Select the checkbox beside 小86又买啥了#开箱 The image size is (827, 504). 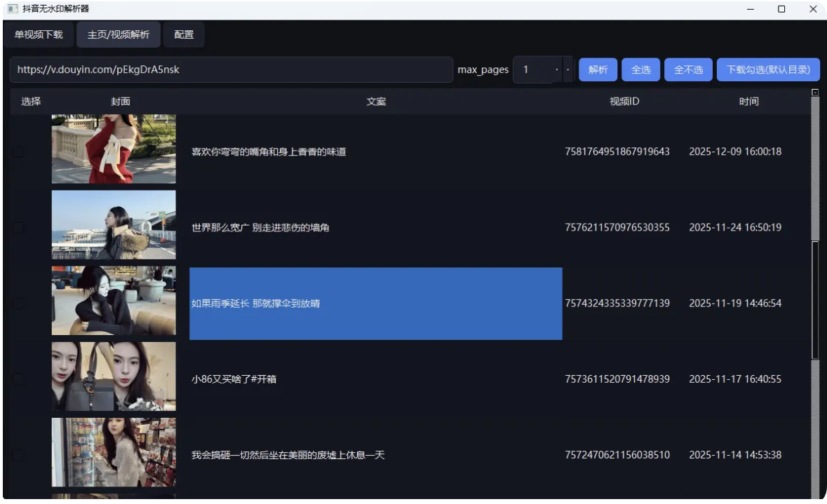[x=18, y=379]
